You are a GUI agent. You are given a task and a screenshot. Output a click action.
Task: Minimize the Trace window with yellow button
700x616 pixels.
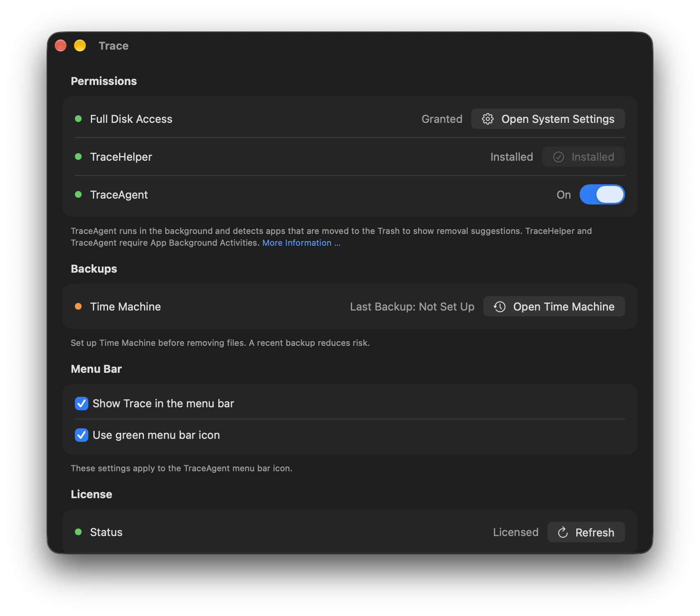coord(80,45)
